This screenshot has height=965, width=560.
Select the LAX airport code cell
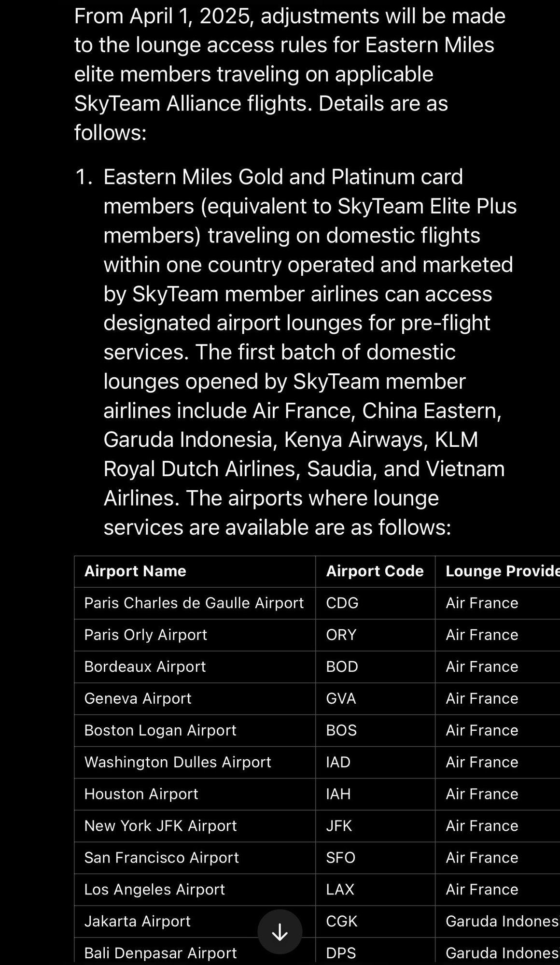click(x=340, y=889)
